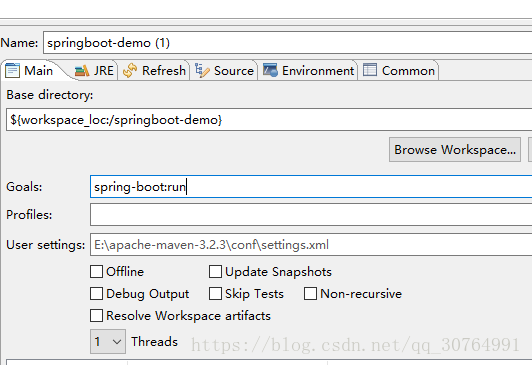This screenshot has width=532, height=365.
Task: Open the Threads count dropdown
Action: [x=108, y=341]
